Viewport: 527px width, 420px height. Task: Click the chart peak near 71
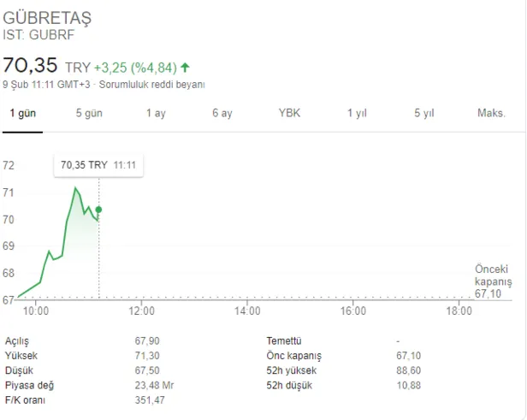point(75,188)
